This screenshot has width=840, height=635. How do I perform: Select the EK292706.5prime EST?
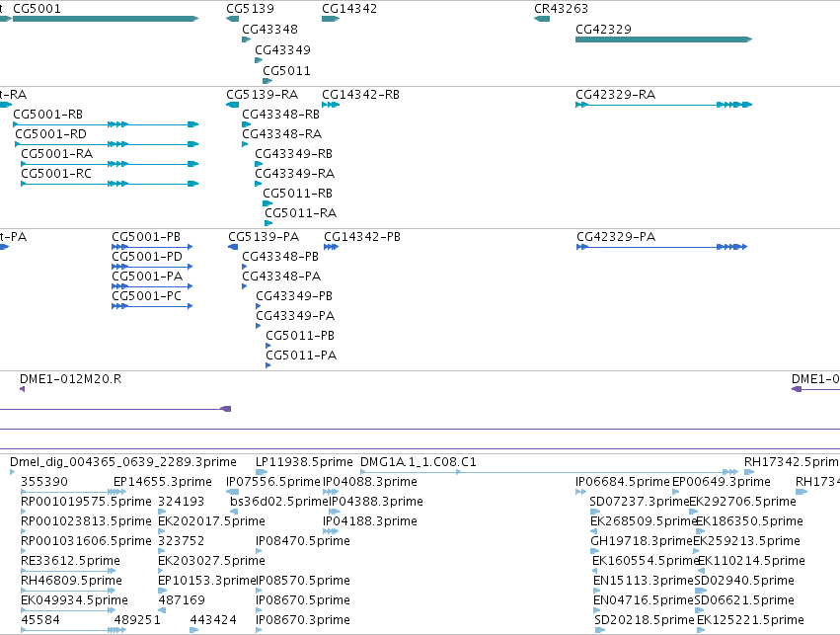pyautogui.click(x=694, y=512)
